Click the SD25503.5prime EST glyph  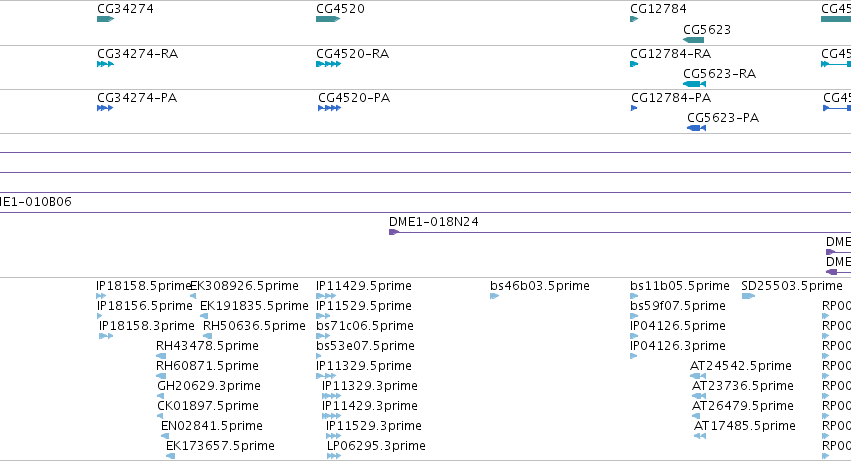pyautogui.click(x=748, y=296)
